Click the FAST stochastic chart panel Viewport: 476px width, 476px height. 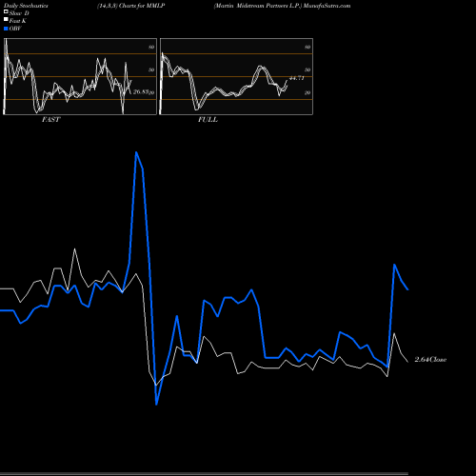pyautogui.click(x=80, y=76)
